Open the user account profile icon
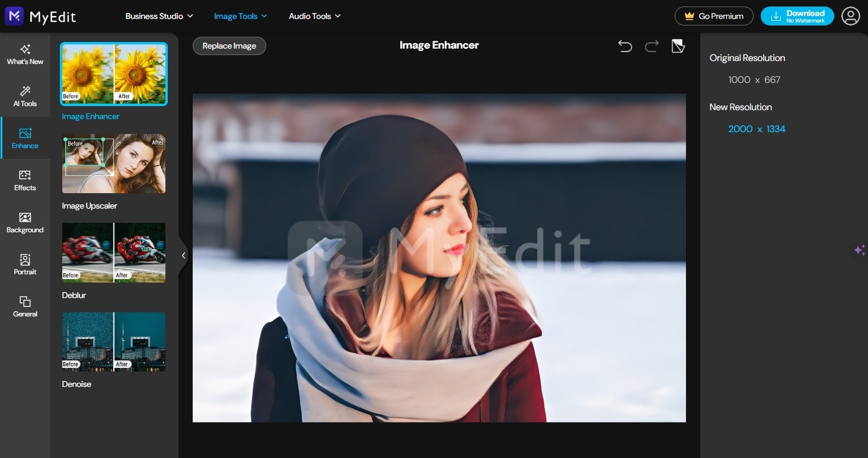The image size is (868, 458). 850,16
